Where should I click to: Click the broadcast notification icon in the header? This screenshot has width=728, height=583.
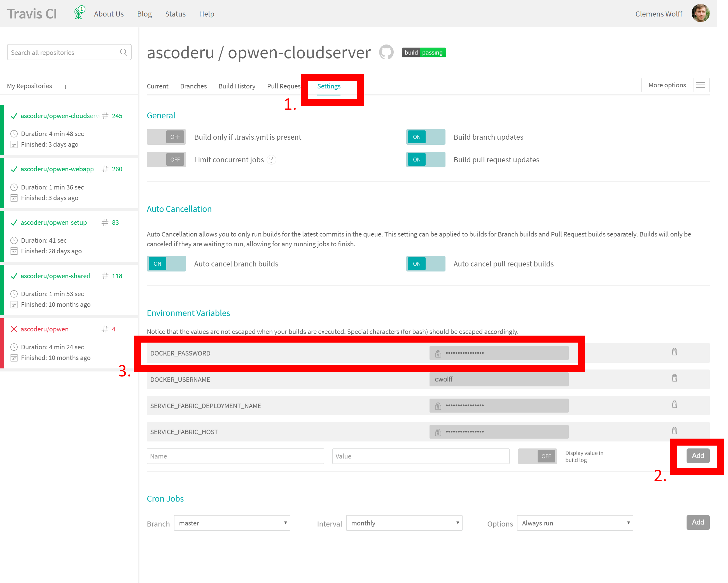(78, 13)
